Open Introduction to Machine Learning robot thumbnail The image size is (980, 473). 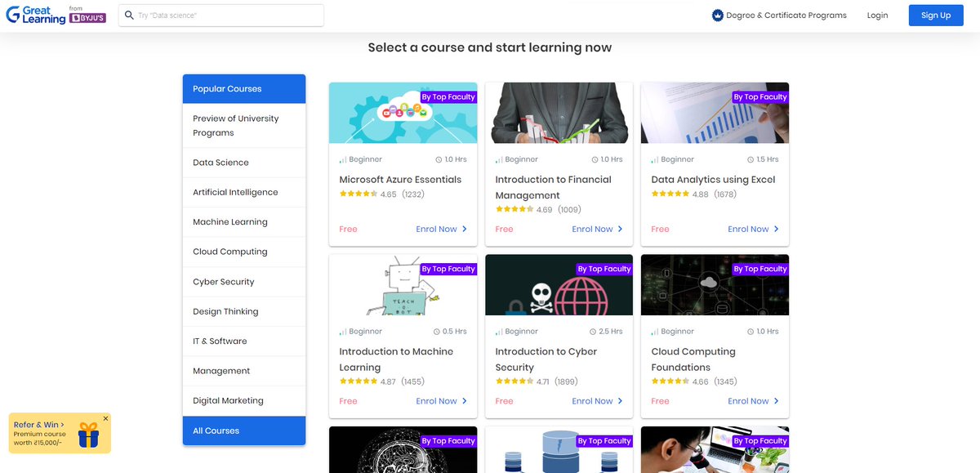click(403, 285)
